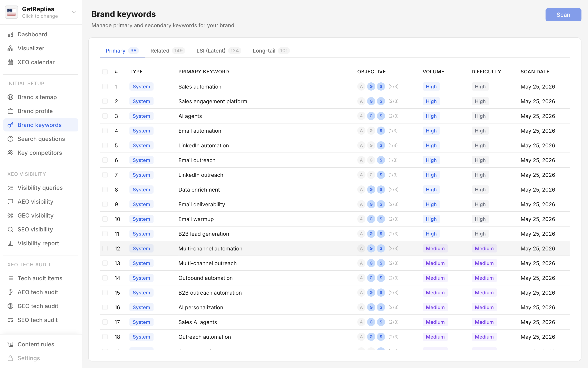Image resolution: width=588 pixels, height=368 pixels.
Task: Click the keyword "B2B outreach automation"
Action: (210, 293)
